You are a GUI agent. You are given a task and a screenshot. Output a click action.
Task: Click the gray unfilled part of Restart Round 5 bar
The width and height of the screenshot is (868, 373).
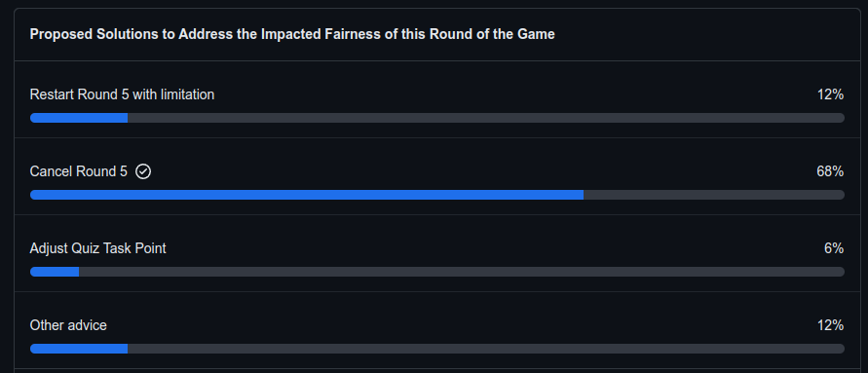tap(486, 118)
